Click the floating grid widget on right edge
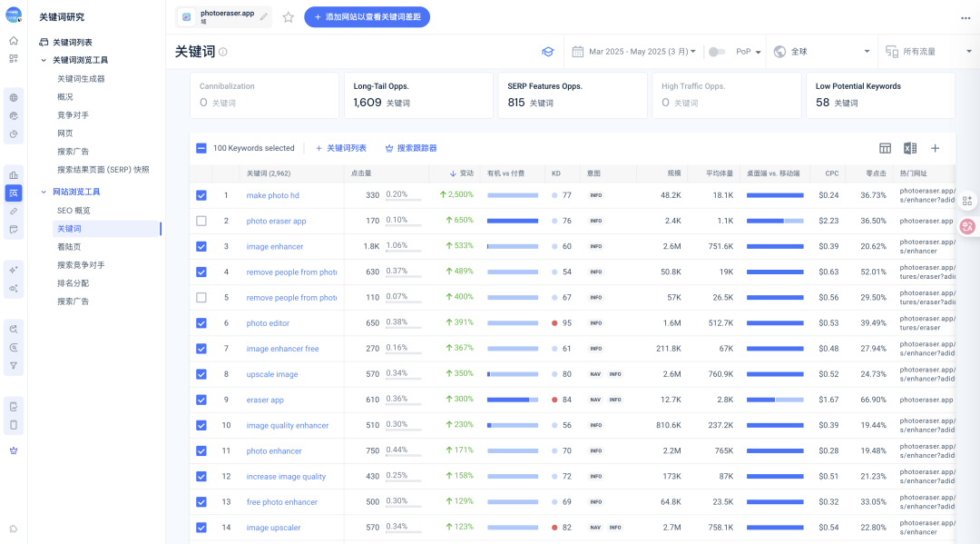This screenshot has width=980, height=544. click(967, 201)
